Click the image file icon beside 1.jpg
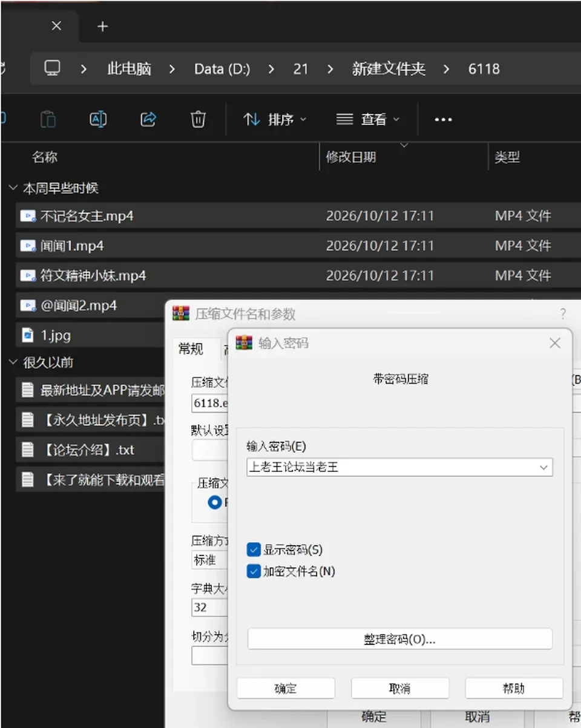This screenshot has width=581, height=728. (x=28, y=335)
